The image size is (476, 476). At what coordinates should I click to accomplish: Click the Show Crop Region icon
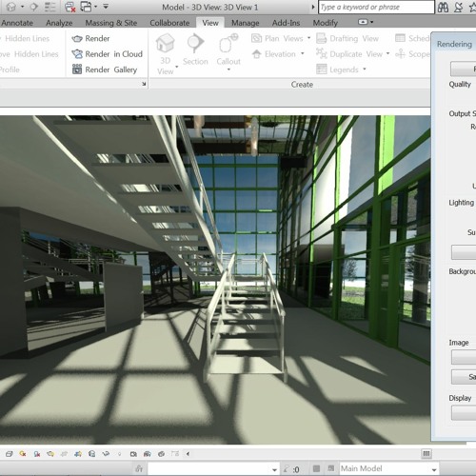[x=78, y=454]
